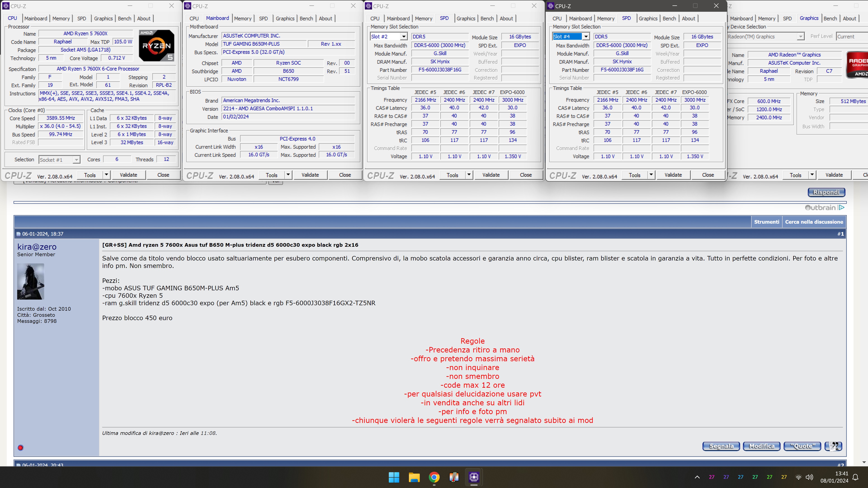868x488 pixels.
Task: Click CPU-Z icon in Slot #4 window title
Action: click(x=551, y=6)
